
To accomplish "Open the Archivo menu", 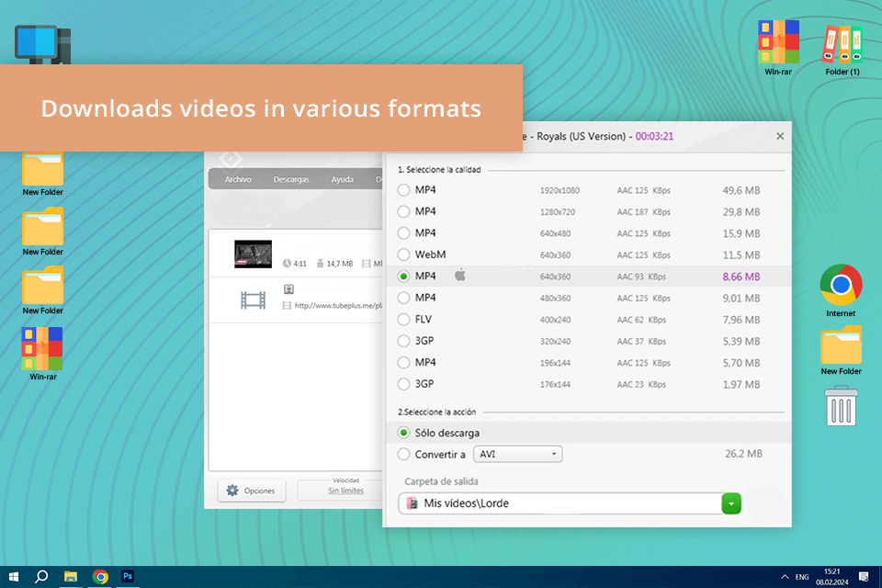I will pyautogui.click(x=238, y=179).
